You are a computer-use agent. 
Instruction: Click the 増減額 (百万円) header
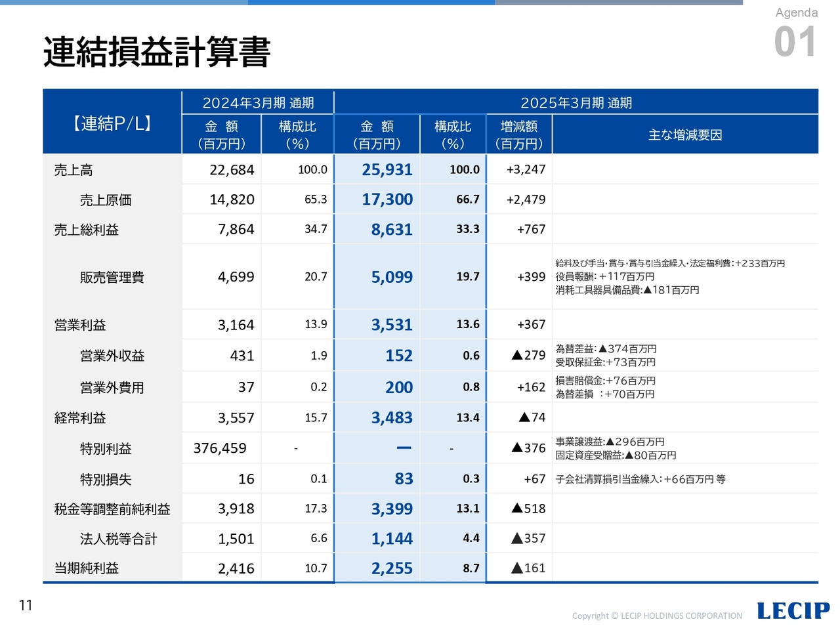point(519,135)
